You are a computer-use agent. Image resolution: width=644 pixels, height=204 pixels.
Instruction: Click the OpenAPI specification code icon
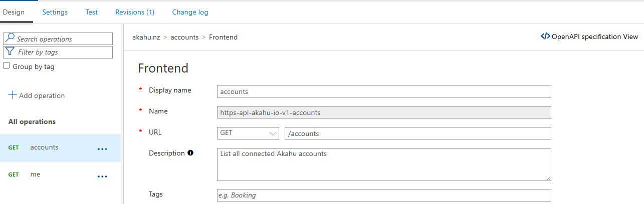[x=545, y=36]
